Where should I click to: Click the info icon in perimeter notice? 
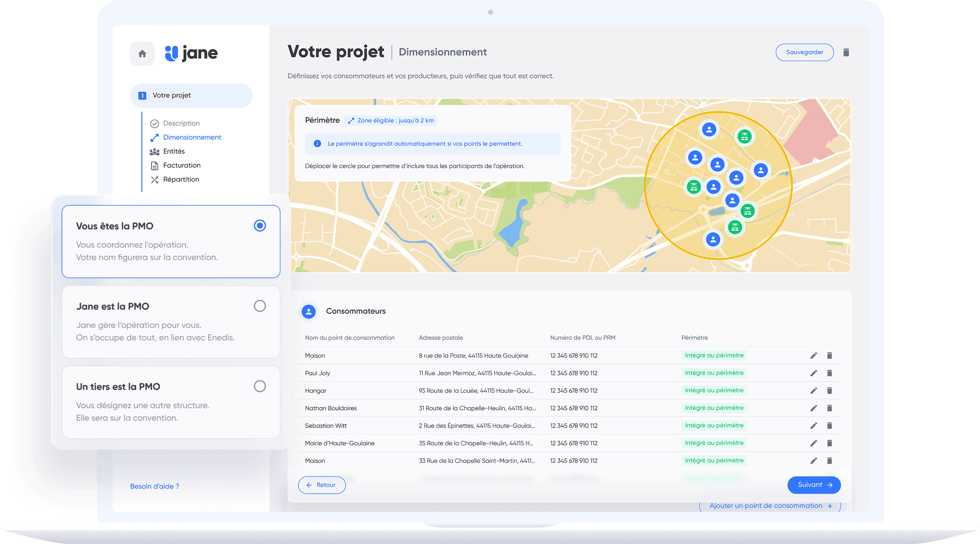coord(317,144)
